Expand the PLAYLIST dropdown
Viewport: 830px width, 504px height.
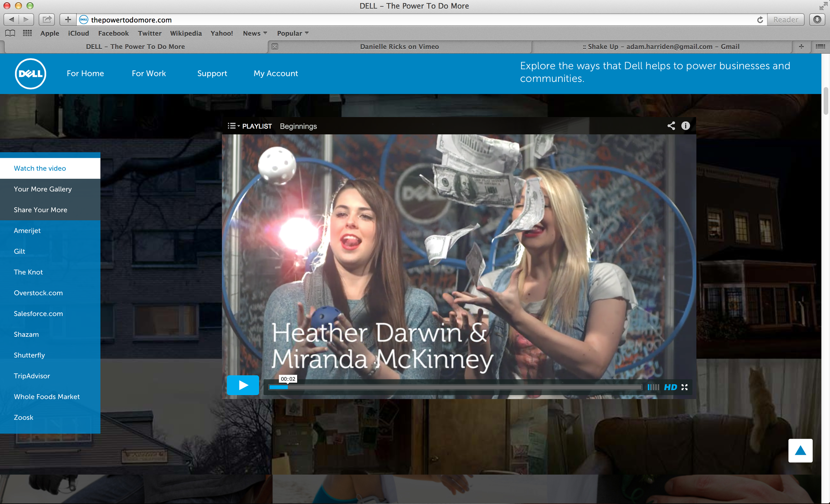tap(250, 126)
